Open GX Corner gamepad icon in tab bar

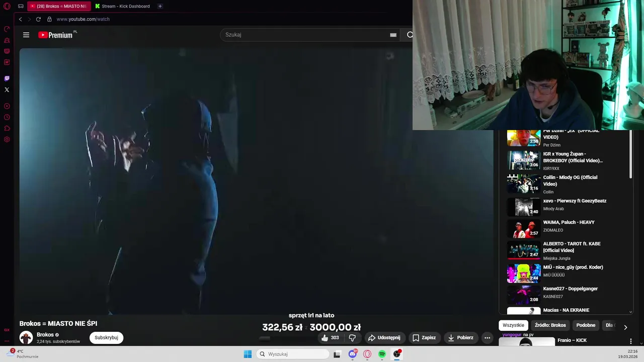[21, 7]
